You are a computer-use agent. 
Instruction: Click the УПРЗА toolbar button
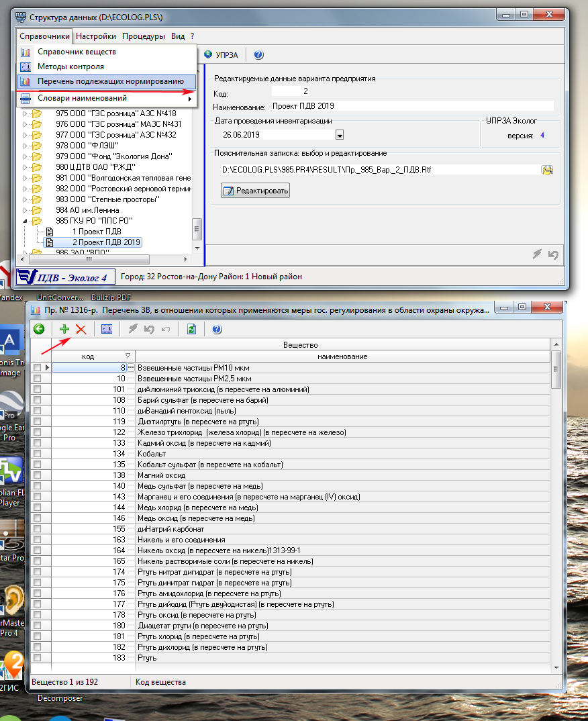coord(221,55)
